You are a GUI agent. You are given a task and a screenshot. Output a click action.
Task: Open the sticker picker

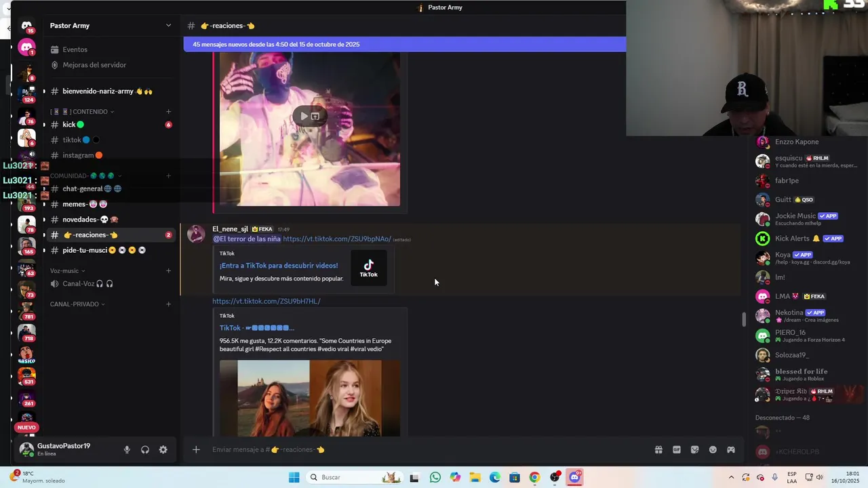click(x=694, y=449)
